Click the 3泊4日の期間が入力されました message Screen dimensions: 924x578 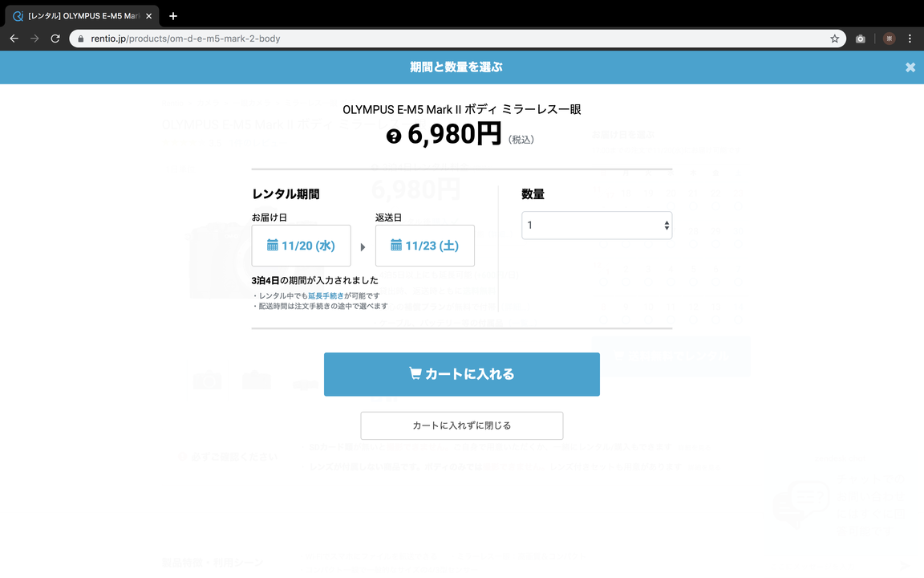(314, 280)
